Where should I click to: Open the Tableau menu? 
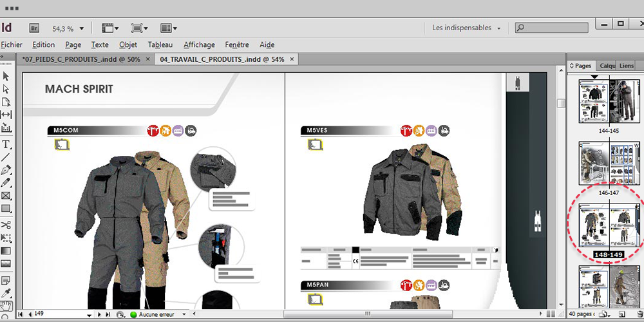(160, 45)
